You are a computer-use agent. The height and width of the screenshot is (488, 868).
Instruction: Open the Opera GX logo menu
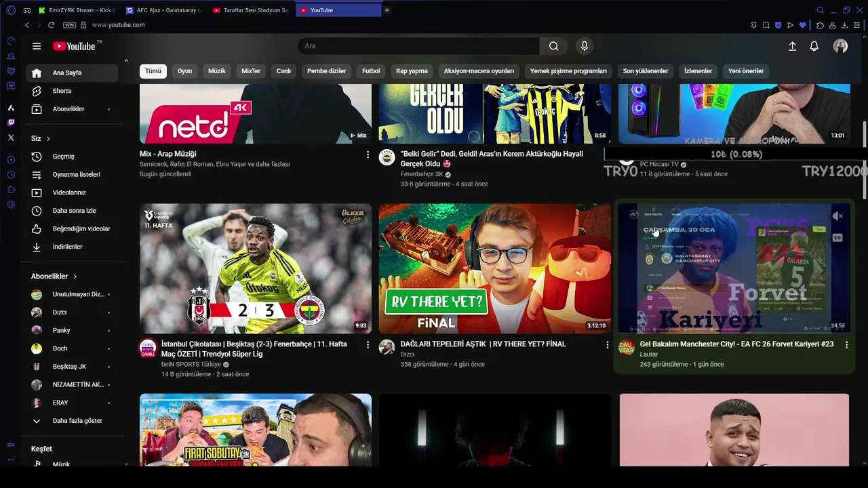click(11, 10)
